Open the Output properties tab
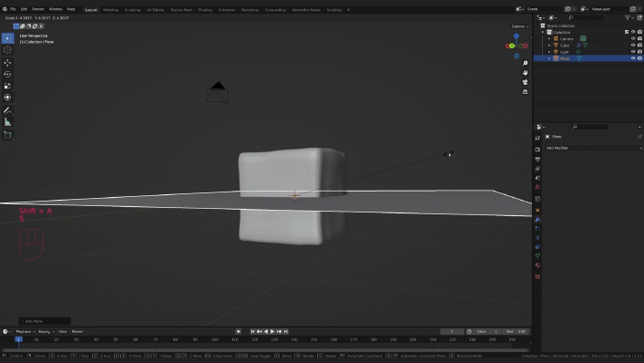 click(x=537, y=159)
